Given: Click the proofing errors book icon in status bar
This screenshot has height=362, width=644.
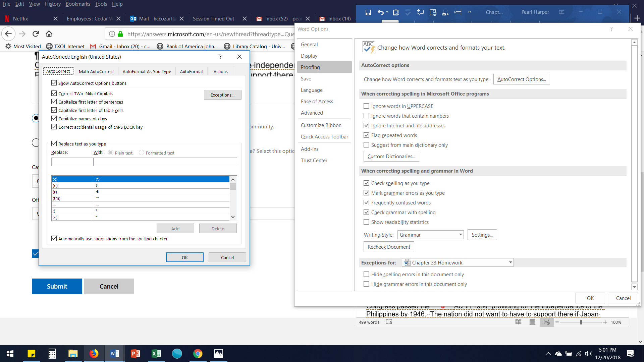Looking at the screenshot, I should tap(389, 322).
